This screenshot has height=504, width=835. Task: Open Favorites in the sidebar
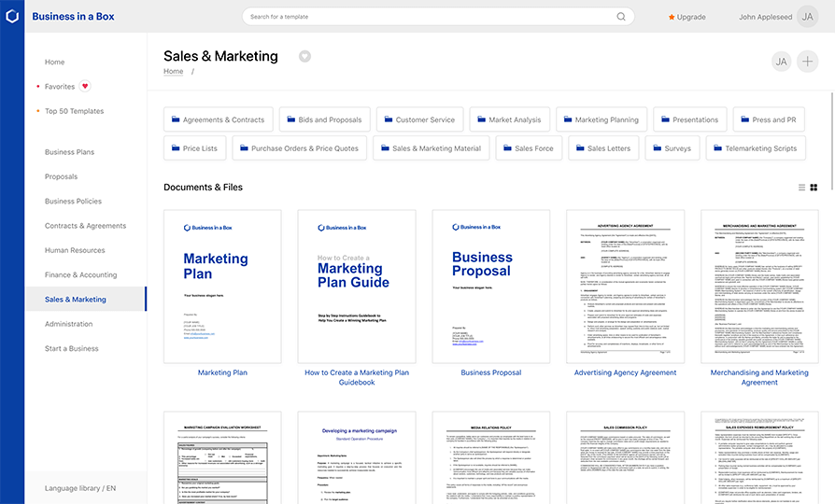[x=60, y=87]
